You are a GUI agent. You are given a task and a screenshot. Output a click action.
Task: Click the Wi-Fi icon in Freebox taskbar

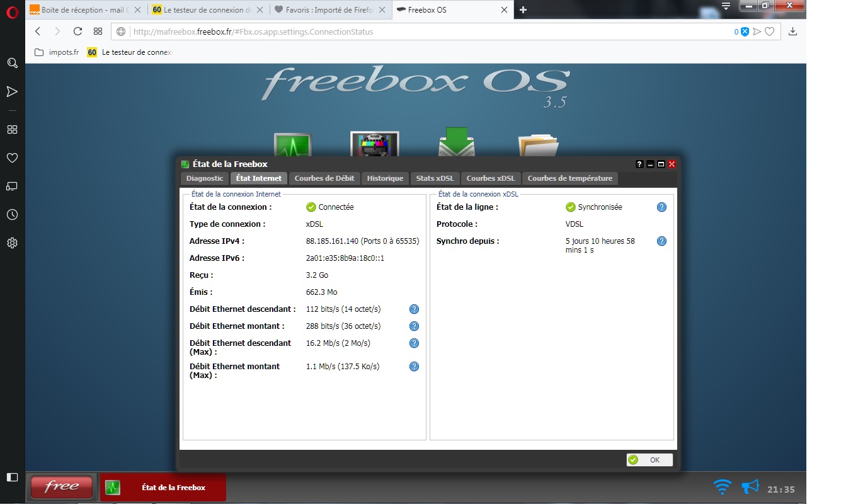[x=722, y=487]
